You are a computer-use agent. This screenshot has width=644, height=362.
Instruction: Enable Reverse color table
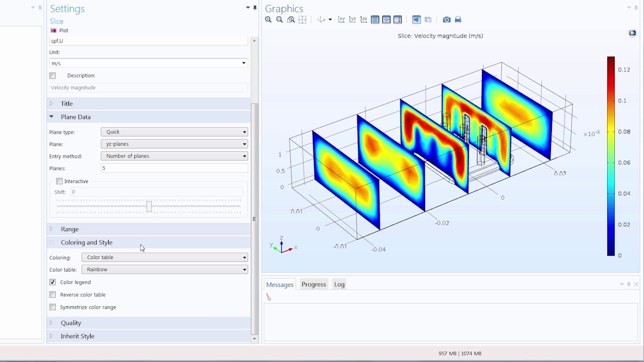click(52, 295)
